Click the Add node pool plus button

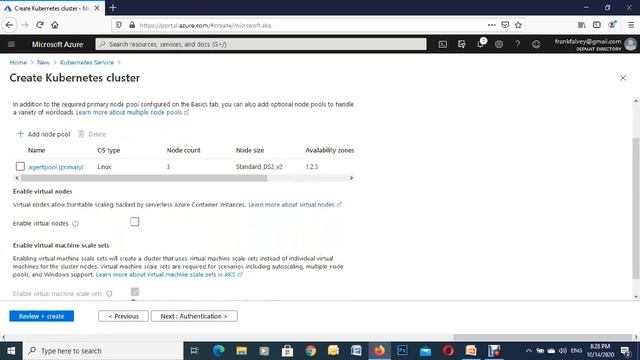(x=43, y=134)
